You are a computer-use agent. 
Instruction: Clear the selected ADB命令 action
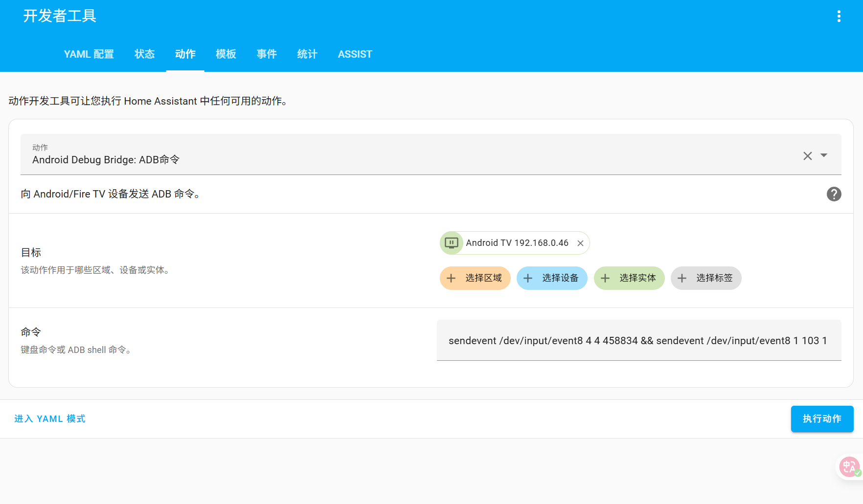click(x=807, y=155)
